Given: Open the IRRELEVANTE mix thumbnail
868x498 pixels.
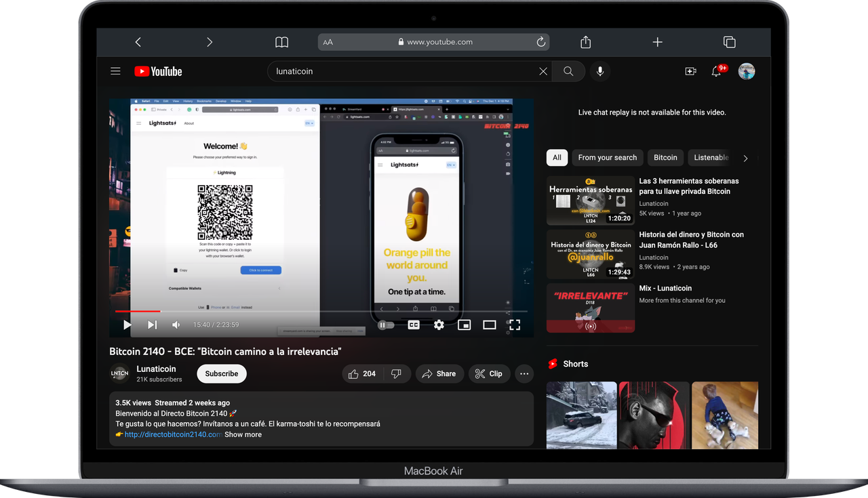Looking at the screenshot, I should [591, 308].
